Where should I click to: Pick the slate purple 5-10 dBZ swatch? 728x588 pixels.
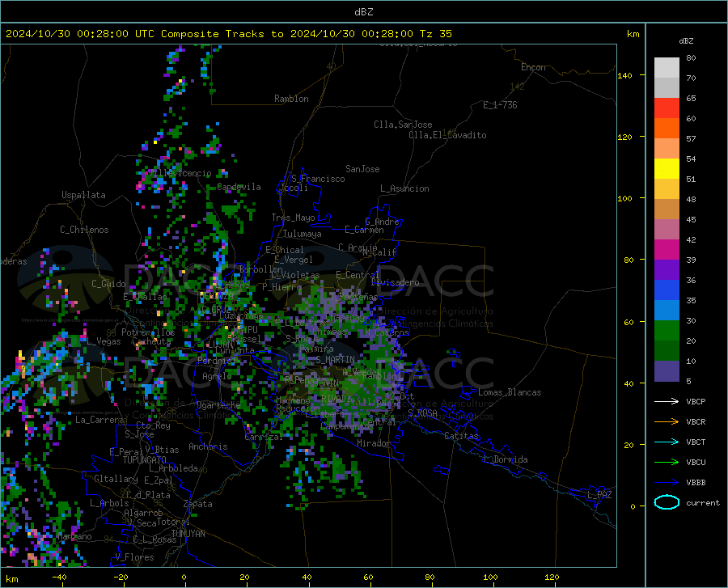pos(667,371)
